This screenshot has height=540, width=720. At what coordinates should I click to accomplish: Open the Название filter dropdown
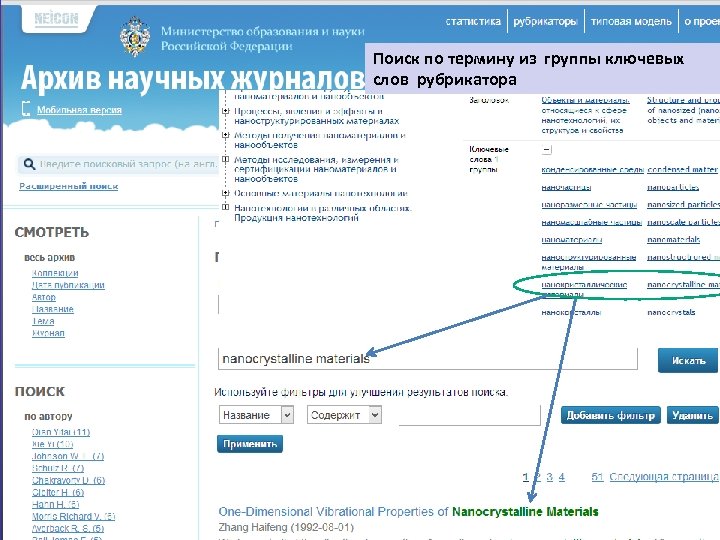pos(256,415)
